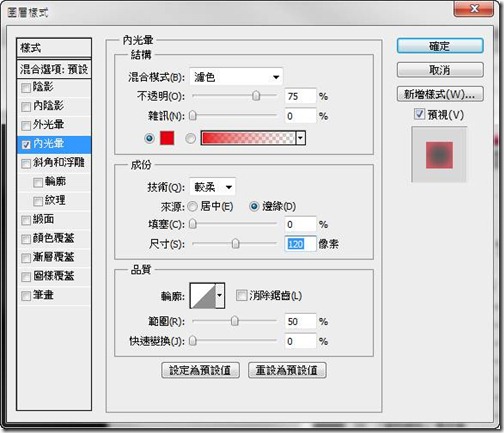Uncheck the 內光暈 inner glow checkbox
Screen dimensions: 504x433
[26, 145]
